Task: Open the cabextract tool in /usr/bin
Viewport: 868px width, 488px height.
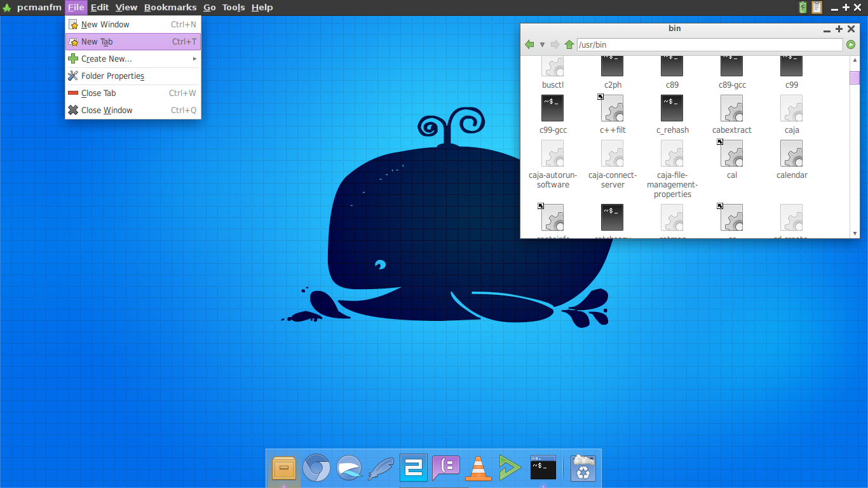Action: (731, 109)
